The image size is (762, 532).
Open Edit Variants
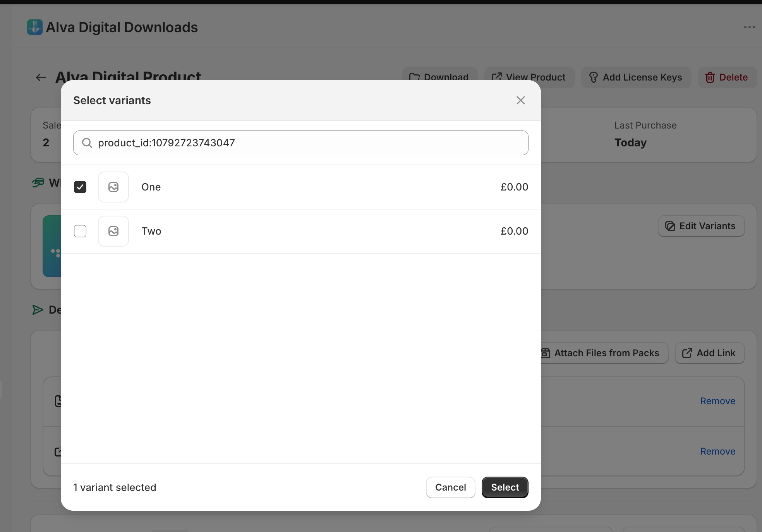coord(701,226)
